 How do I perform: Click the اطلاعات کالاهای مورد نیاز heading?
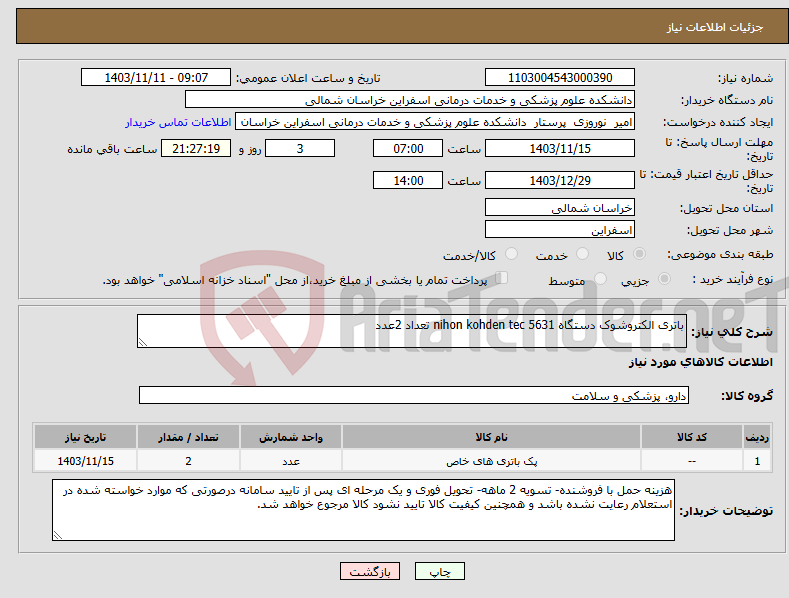(700, 362)
